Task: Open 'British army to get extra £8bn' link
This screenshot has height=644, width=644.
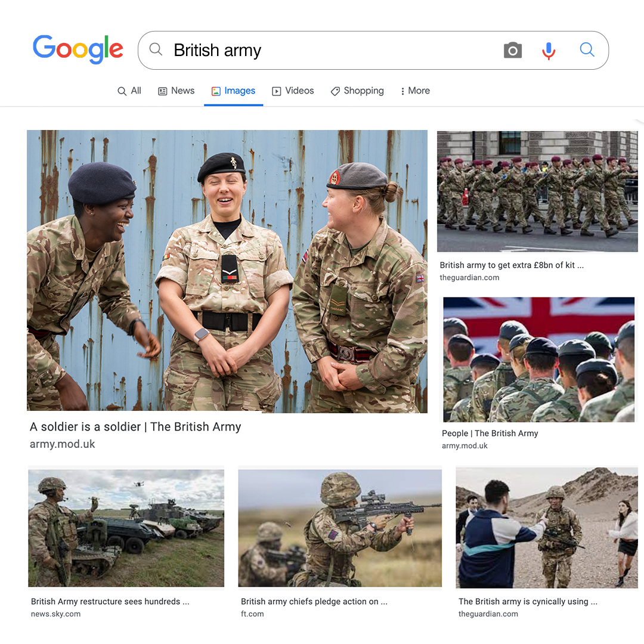Action: pyautogui.click(x=512, y=265)
